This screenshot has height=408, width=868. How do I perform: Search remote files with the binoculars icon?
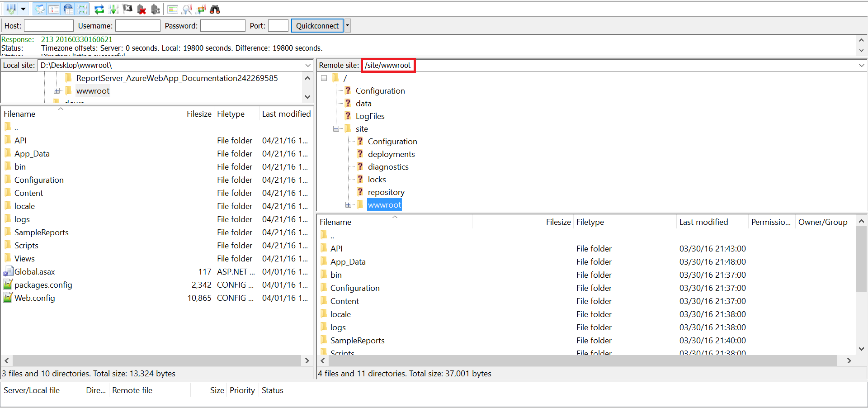[215, 9]
